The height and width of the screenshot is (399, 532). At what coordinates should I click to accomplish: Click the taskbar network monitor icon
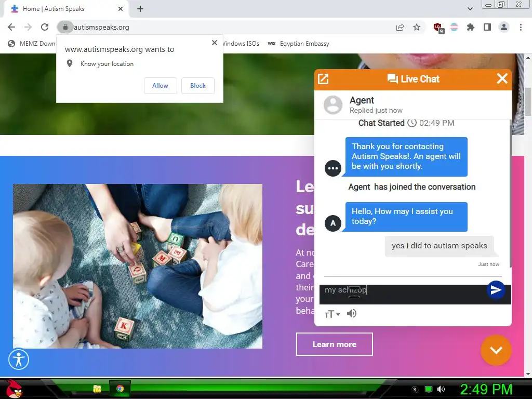pos(429,389)
